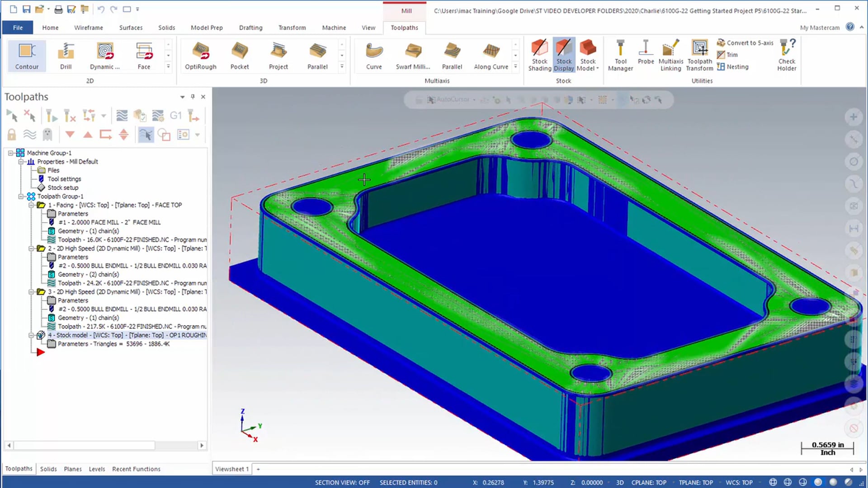Choose the Drill toolpath icon
868x488 pixels.
(x=66, y=56)
